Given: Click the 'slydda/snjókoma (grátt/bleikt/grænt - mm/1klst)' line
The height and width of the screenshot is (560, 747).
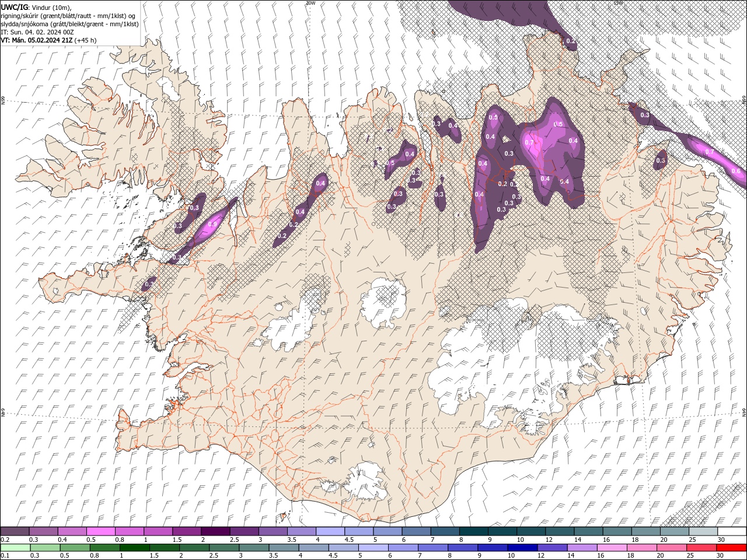Looking at the screenshot, I should point(69,24).
